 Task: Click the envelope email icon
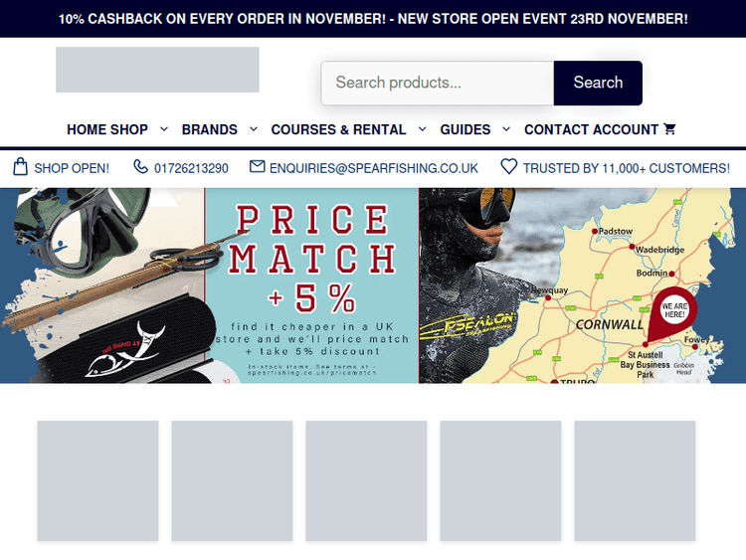pyautogui.click(x=257, y=166)
